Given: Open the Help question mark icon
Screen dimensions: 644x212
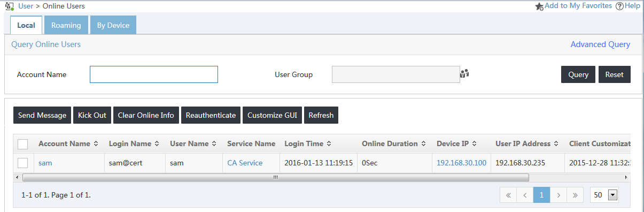Looking at the screenshot, I should pos(619,6).
